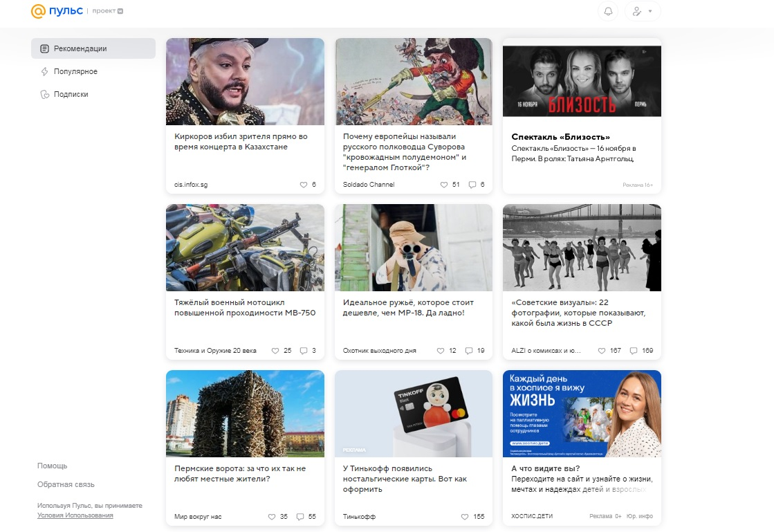Open source ALZI о комиксах
774x532 pixels.
click(x=546, y=350)
